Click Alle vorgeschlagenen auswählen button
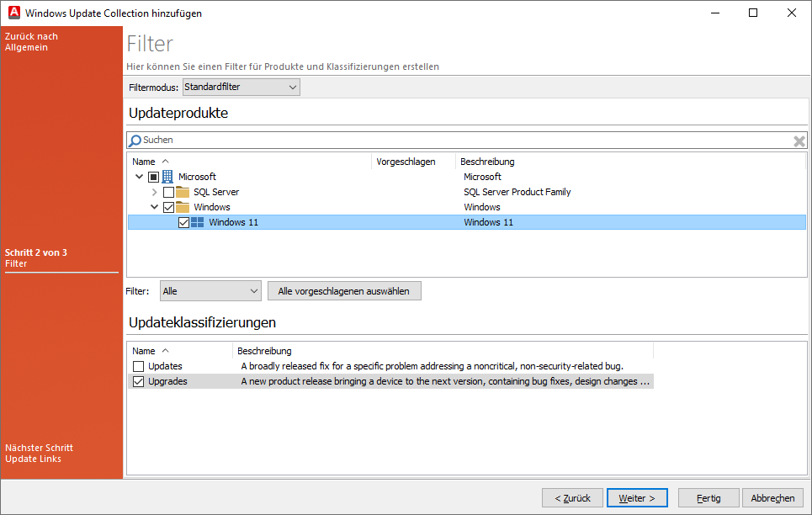This screenshot has width=812, height=515. click(344, 291)
